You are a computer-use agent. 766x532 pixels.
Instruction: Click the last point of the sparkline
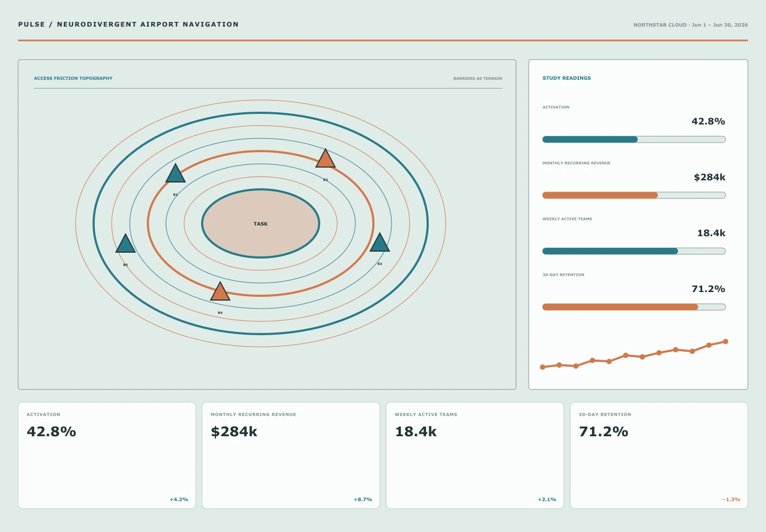(x=726, y=342)
